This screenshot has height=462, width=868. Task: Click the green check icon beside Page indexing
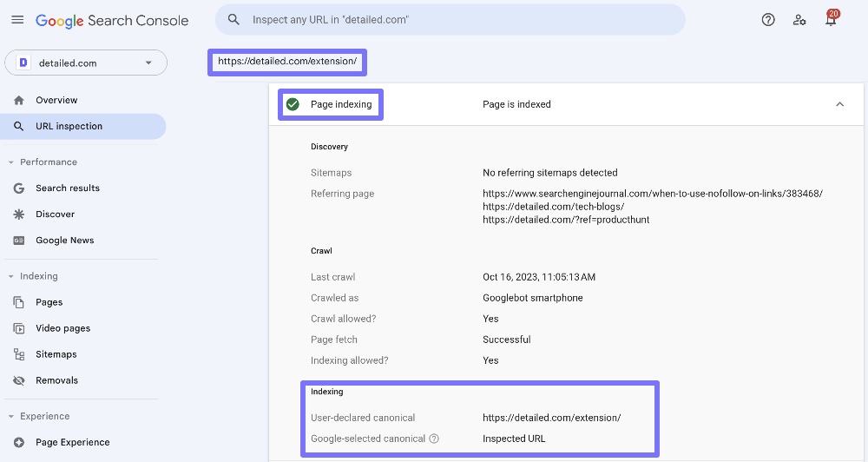293,104
